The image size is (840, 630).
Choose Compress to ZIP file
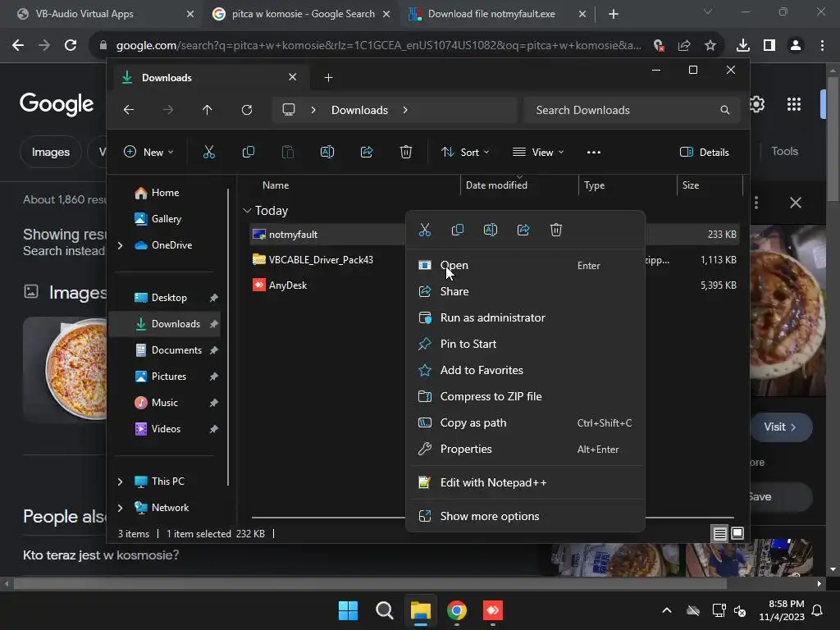coord(525,396)
